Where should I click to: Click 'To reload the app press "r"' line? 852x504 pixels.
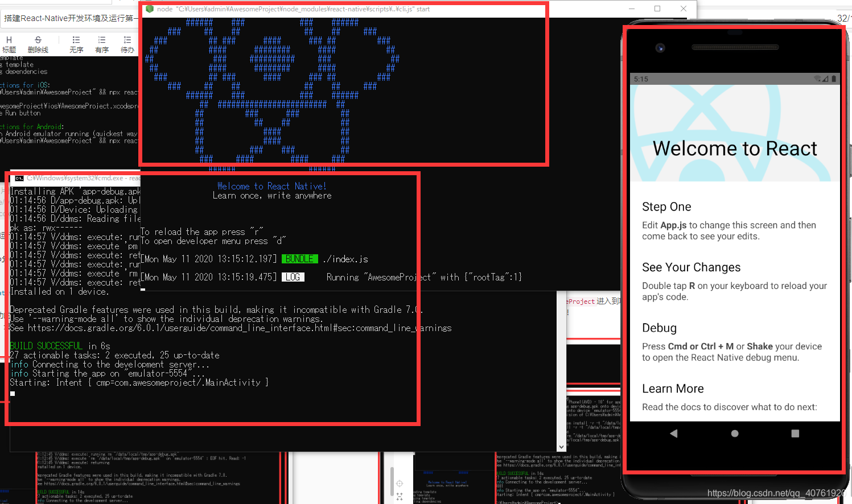(x=202, y=232)
